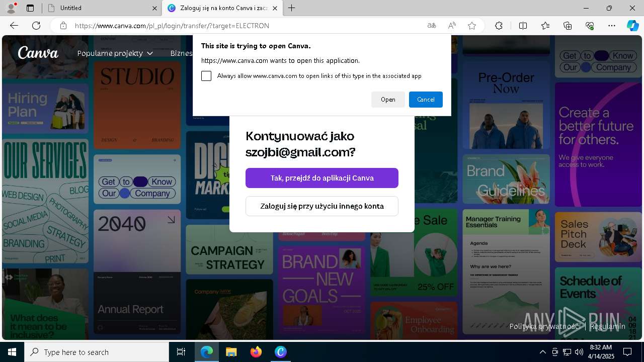Launch Firefox from the taskbar
The width and height of the screenshot is (644, 362).
tap(256, 352)
